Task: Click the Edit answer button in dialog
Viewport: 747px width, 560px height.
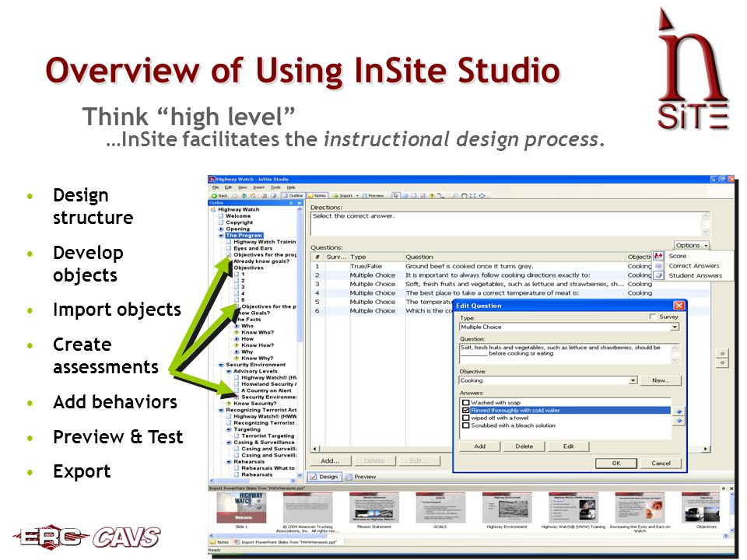Action: [x=568, y=446]
